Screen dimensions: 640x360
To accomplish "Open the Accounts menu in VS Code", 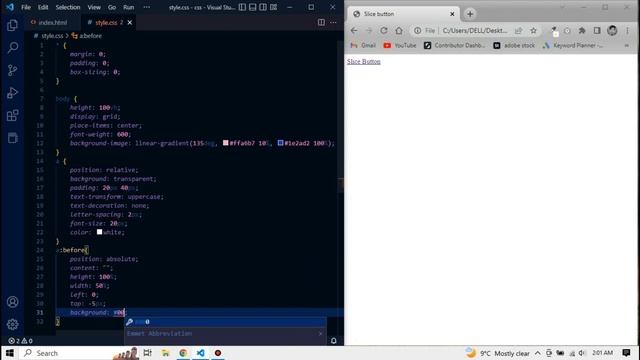I will click(x=12, y=302).
